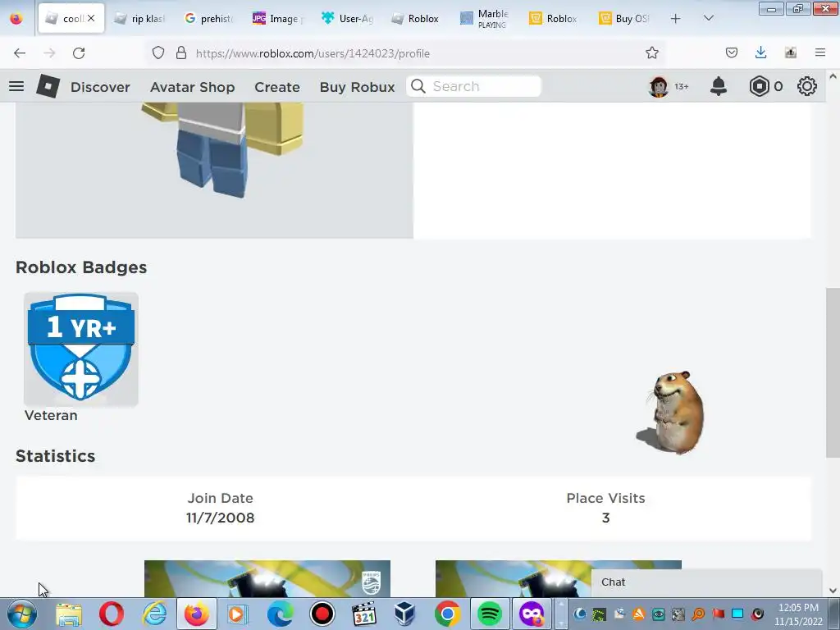Screen dimensions: 840x630
Task: Open the Firefox application menu
Action: [820, 52]
